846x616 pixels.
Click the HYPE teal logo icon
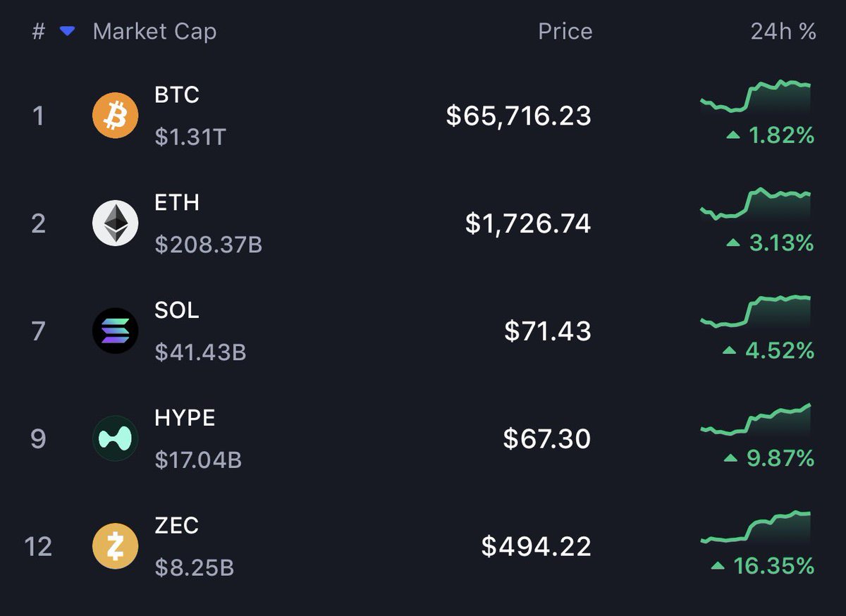click(115, 438)
